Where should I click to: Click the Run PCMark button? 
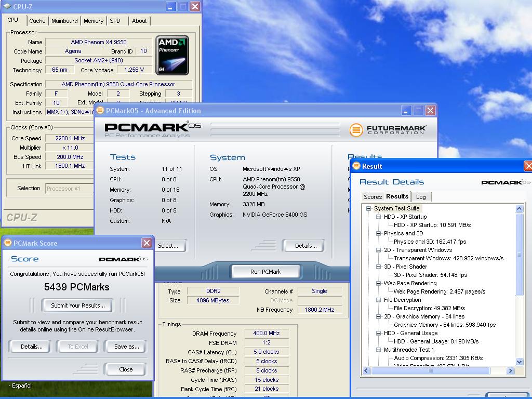(265, 272)
